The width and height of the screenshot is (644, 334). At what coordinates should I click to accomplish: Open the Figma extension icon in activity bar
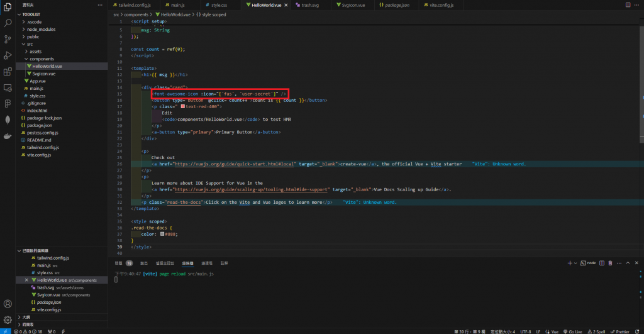coord(8,104)
